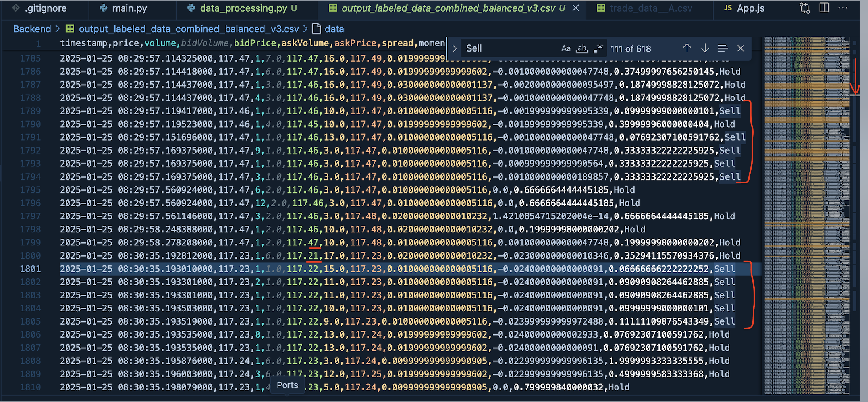This screenshot has height=402, width=868.
Task: Click bid price 117.47 on line 1799
Action: click(x=303, y=243)
